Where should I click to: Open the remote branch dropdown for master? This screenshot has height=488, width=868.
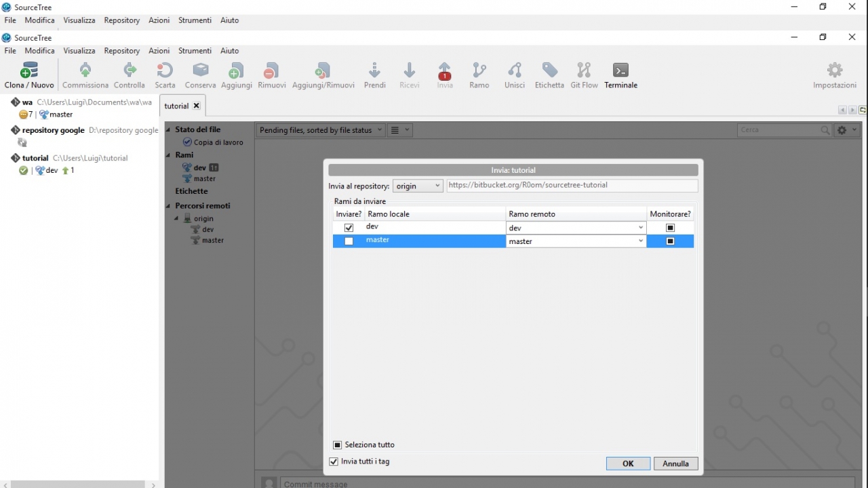576,241
